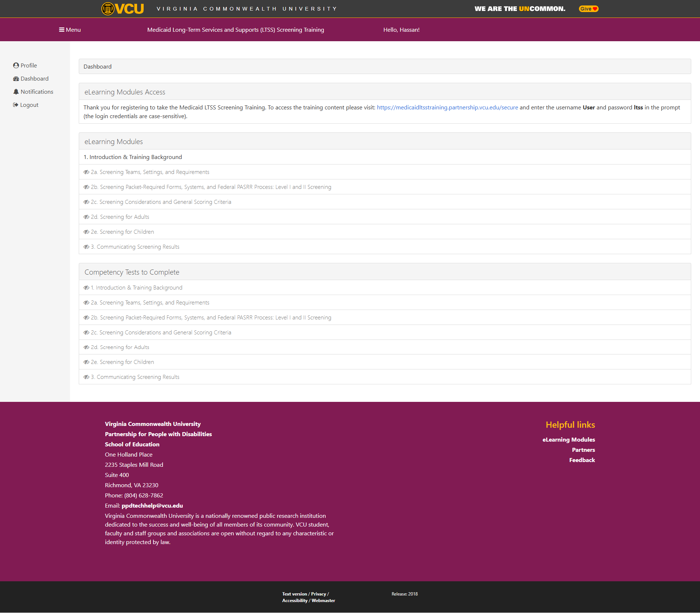This screenshot has height=613, width=700.
Task: Open the hamburger Menu icon
Action: (62, 30)
